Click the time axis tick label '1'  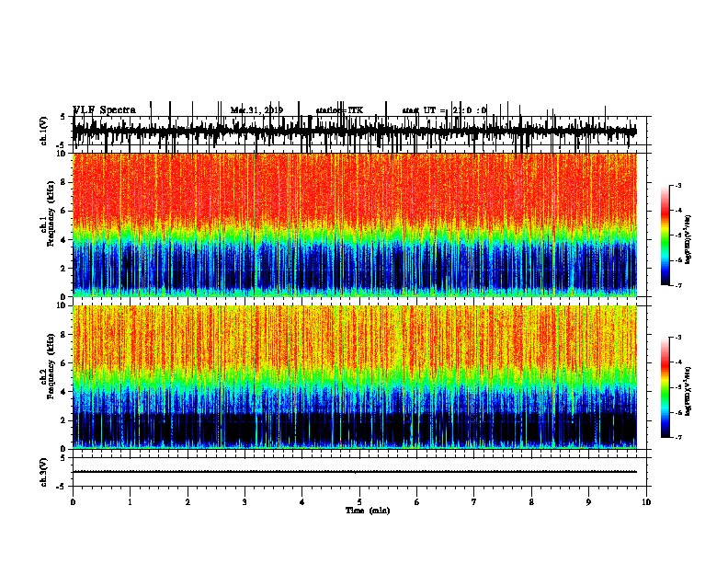[x=131, y=502]
